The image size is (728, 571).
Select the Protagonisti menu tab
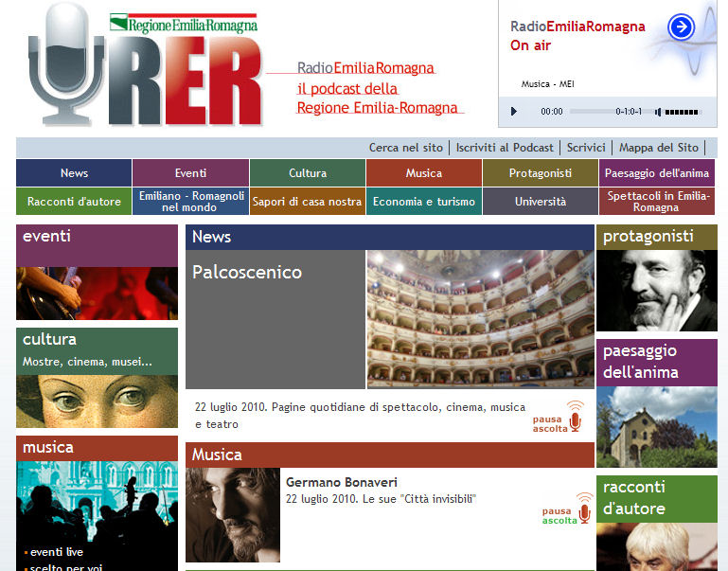click(x=541, y=172)
